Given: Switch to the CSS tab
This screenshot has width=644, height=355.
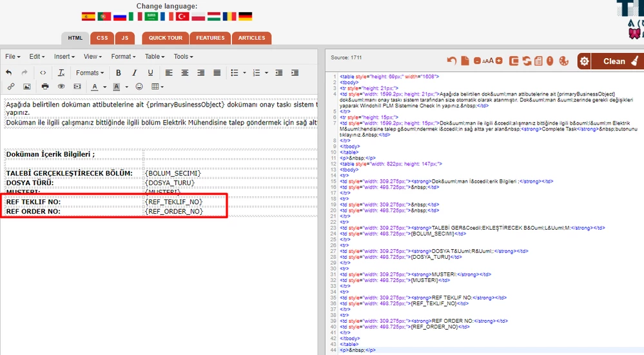Looking at the screenshot, I should (102, 38).
